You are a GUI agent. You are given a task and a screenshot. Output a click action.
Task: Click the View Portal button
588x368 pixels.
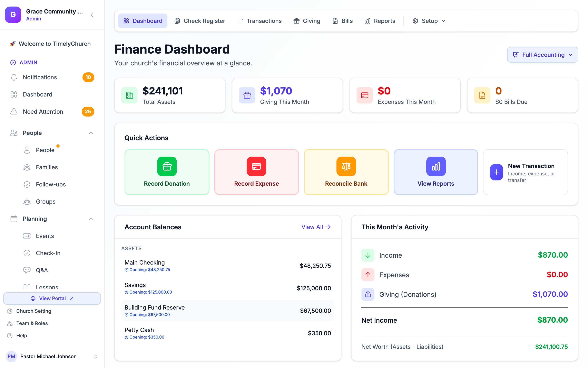[52, 298]
